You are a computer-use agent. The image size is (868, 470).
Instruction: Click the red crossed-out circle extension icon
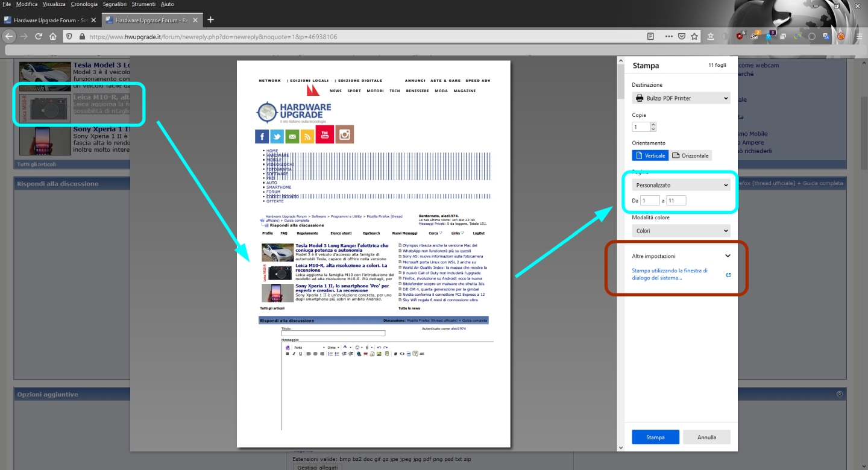pos(840,36)
